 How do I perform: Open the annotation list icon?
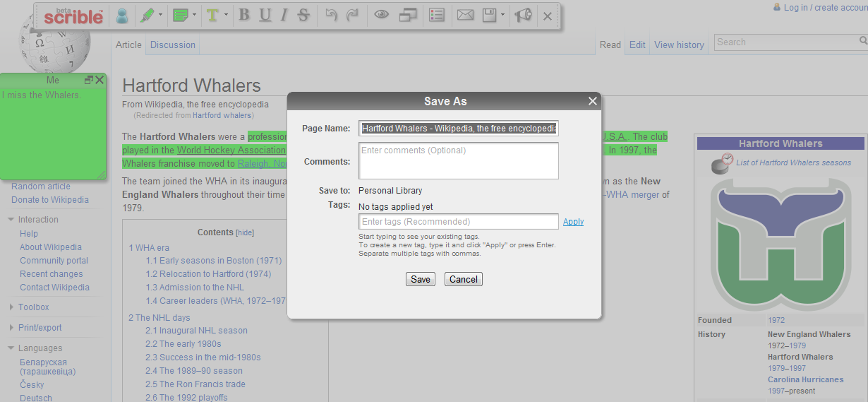437,15
